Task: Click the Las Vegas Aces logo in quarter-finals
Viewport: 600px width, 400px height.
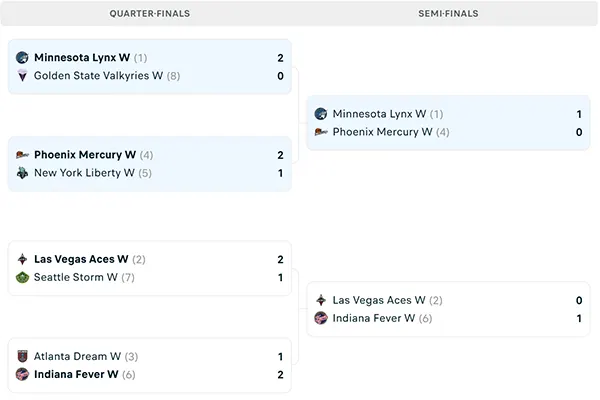Action: pos(22,259)
